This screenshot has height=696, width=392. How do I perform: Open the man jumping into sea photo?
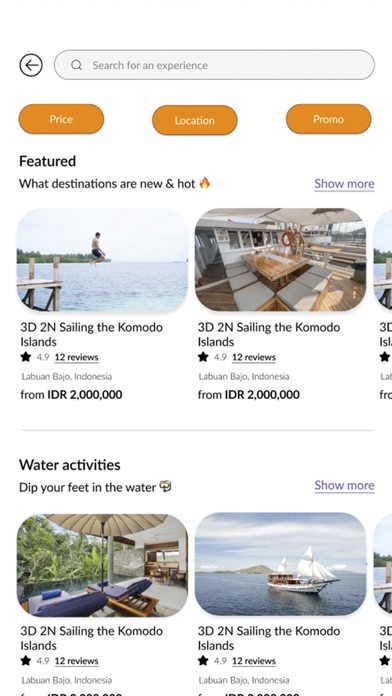[x=103, y=260]
